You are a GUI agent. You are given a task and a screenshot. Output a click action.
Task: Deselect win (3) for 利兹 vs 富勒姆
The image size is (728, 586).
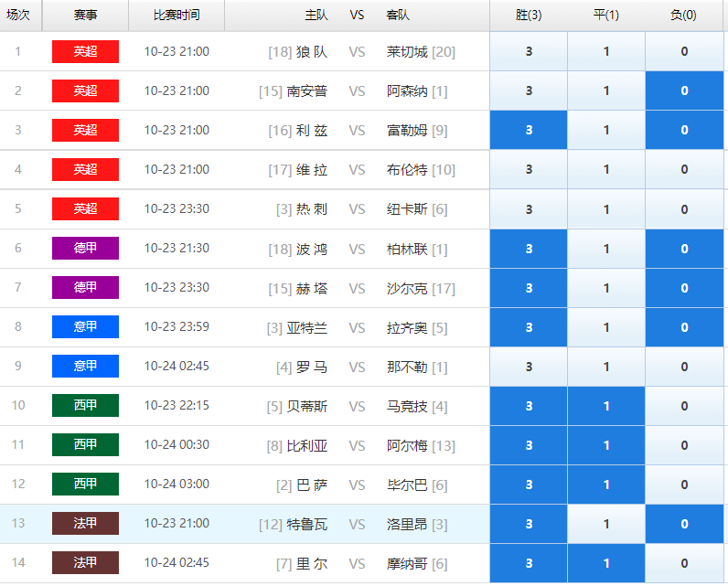pos(529,130)
